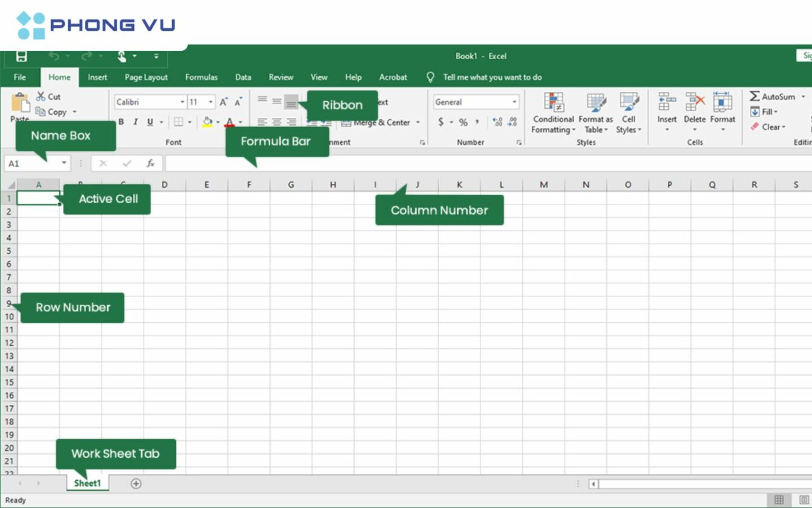The image size is (812, 508).
Task: Cut the selection with the scissors icon
Action: click(41, 96)
